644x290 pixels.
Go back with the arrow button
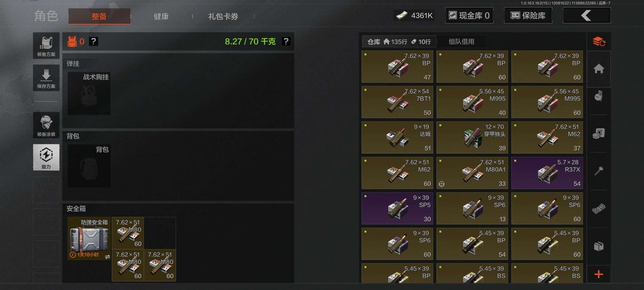tap(587, 16)
